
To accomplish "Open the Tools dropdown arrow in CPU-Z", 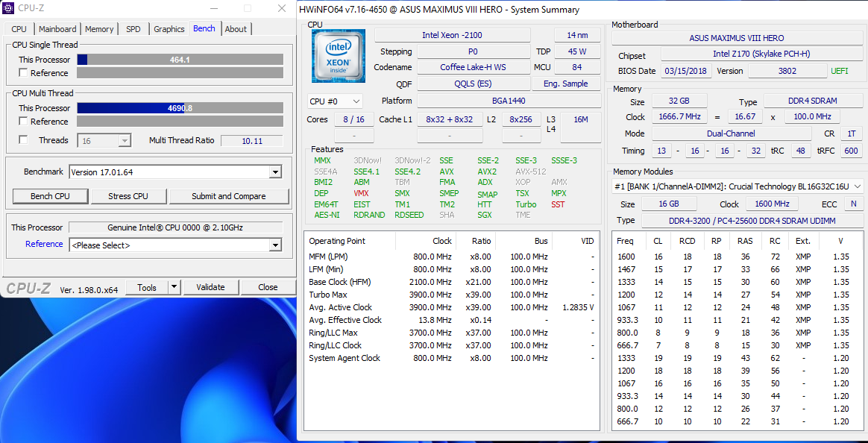I will click(x=174, y=287).
